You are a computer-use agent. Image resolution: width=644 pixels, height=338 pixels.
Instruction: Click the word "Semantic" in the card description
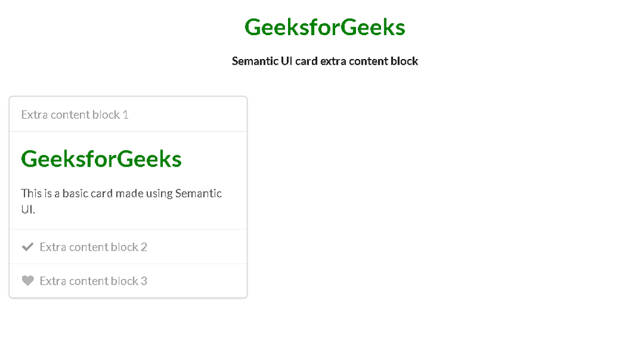click(x=199, y=193)
